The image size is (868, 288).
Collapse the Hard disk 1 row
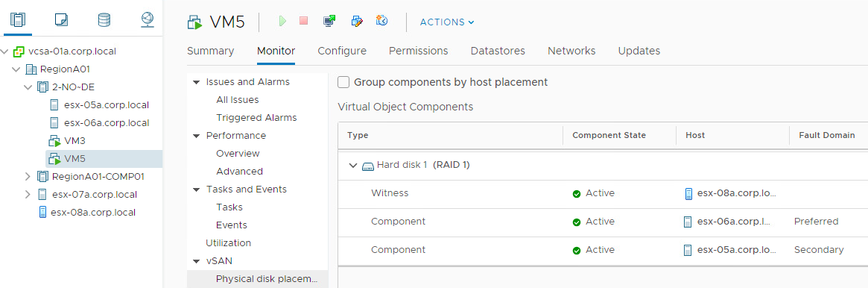(x=352, y=165)
